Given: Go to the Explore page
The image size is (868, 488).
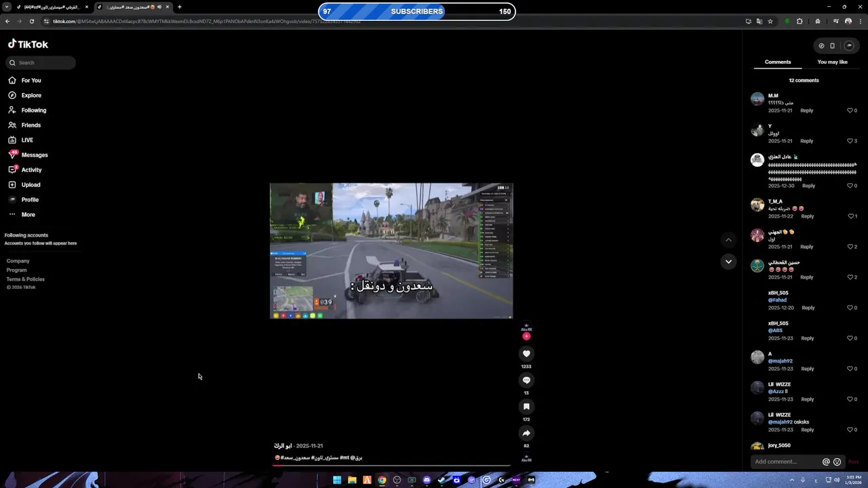Looking at the screenshot, I should [25, 96].
